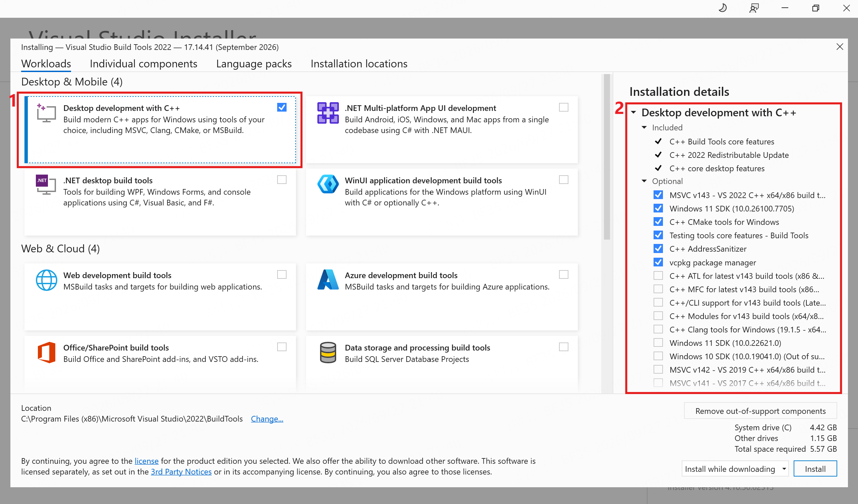The image size is (858, 504).
Task: Switch to the Workloads tab
Action: pos(46,64)
